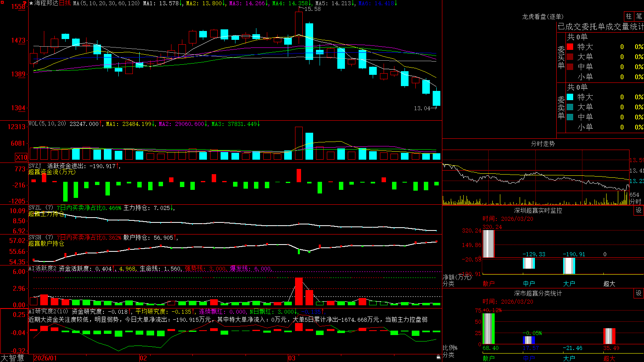
Task: Click the red question mark help icon
Action: pos(25,3)
